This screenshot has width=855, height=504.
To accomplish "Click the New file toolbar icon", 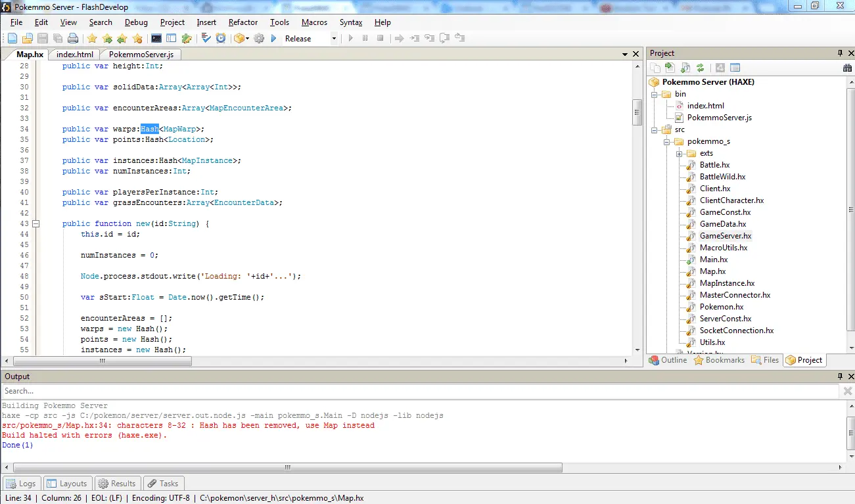I will point(12,39).
